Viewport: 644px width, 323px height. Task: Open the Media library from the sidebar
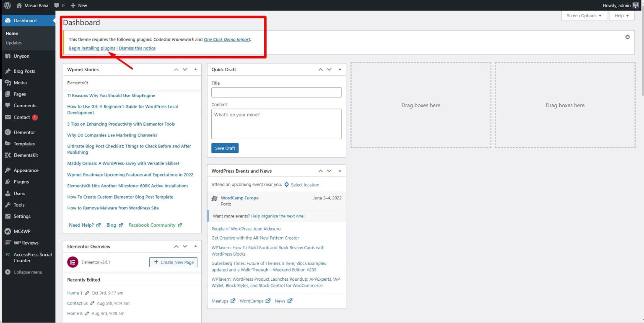19,83
